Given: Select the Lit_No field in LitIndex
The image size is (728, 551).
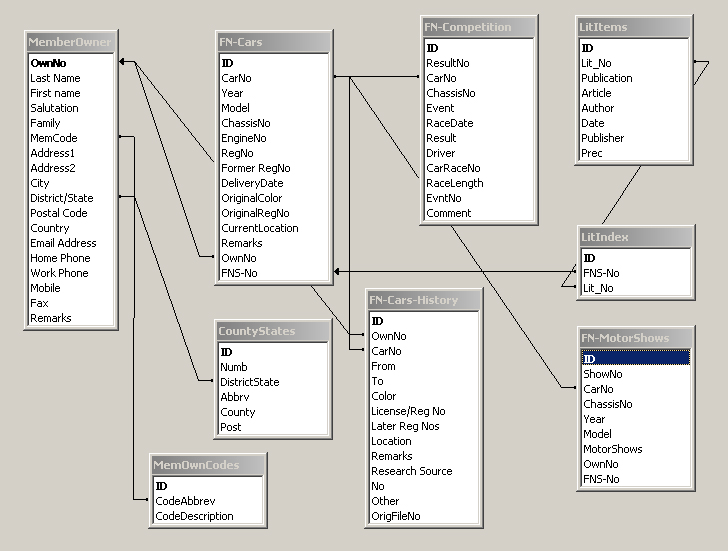Looking at the screenshot, I should coord(599,288).
